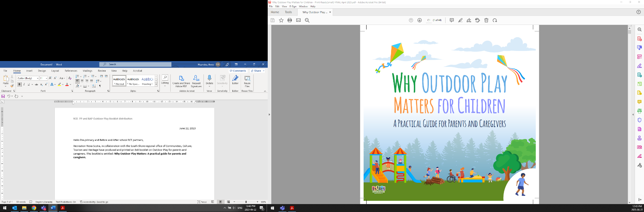644x212 pixels.
Task: Click the add comment sticky note icon
Action: point(452,20)
